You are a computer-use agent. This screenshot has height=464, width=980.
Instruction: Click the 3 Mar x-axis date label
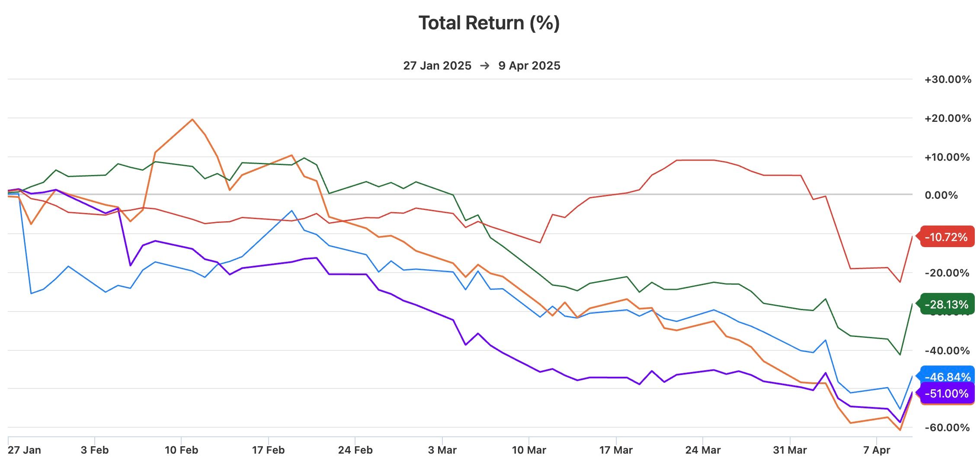click(442, 450)
